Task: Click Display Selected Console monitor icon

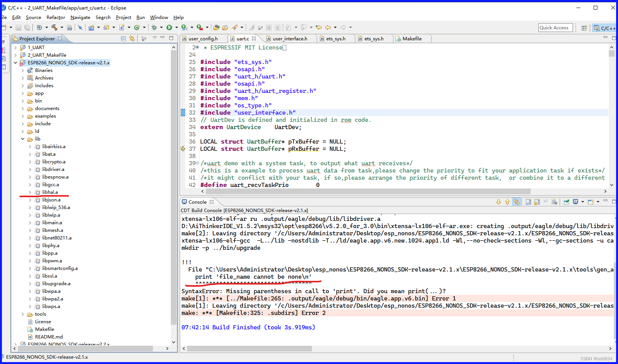Action: [x=576, y=202]
